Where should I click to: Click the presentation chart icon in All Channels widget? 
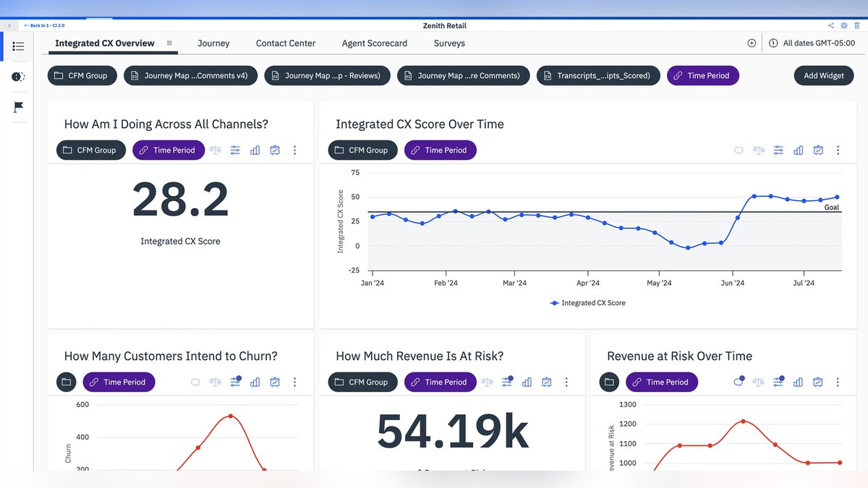pos(275,150)
